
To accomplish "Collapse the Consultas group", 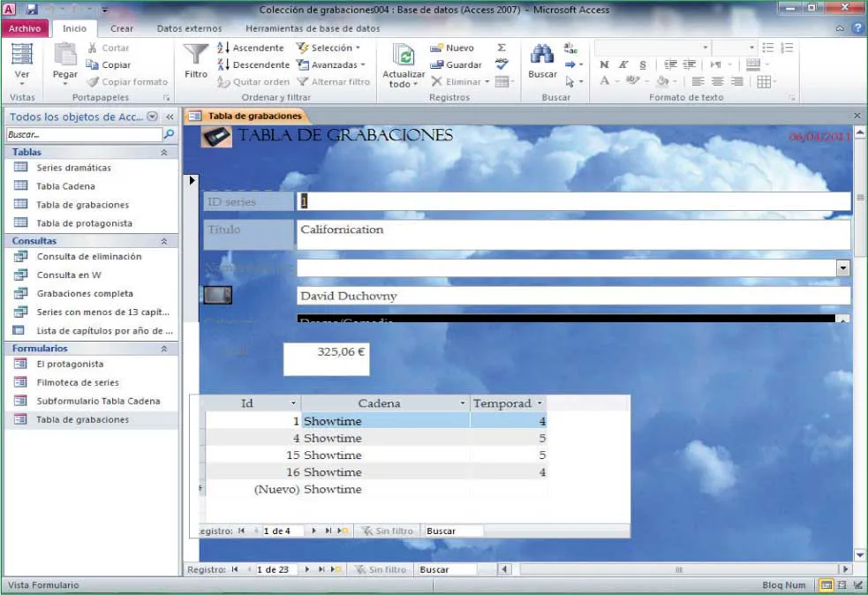I will (x=163, y=241).
